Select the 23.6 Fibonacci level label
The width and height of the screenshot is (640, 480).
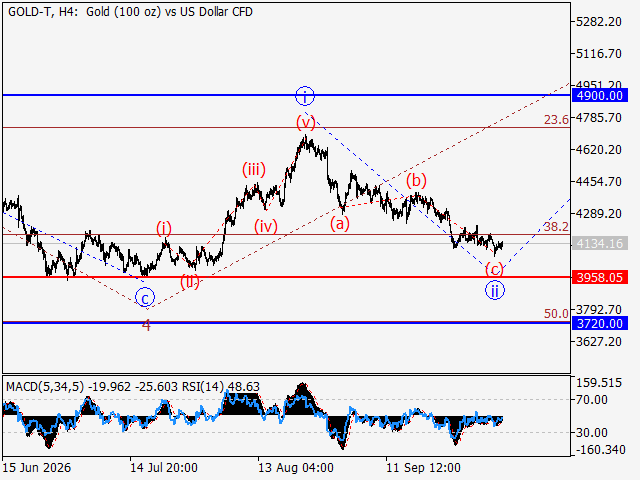tap(556, 120)
